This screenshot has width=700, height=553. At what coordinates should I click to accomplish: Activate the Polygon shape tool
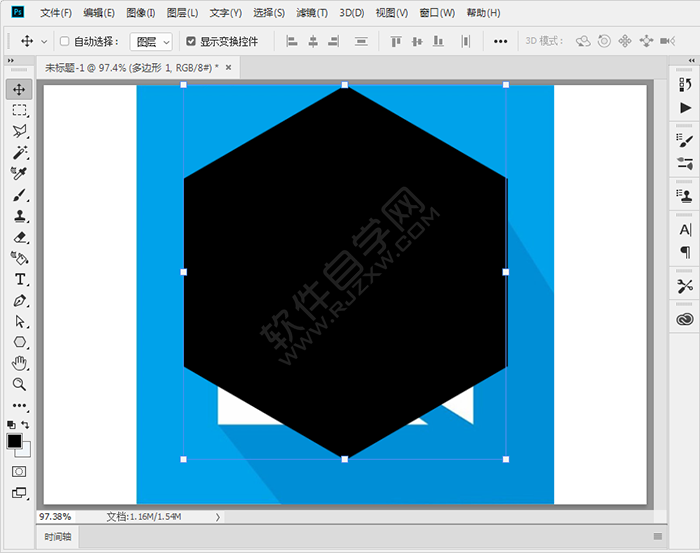19,342
